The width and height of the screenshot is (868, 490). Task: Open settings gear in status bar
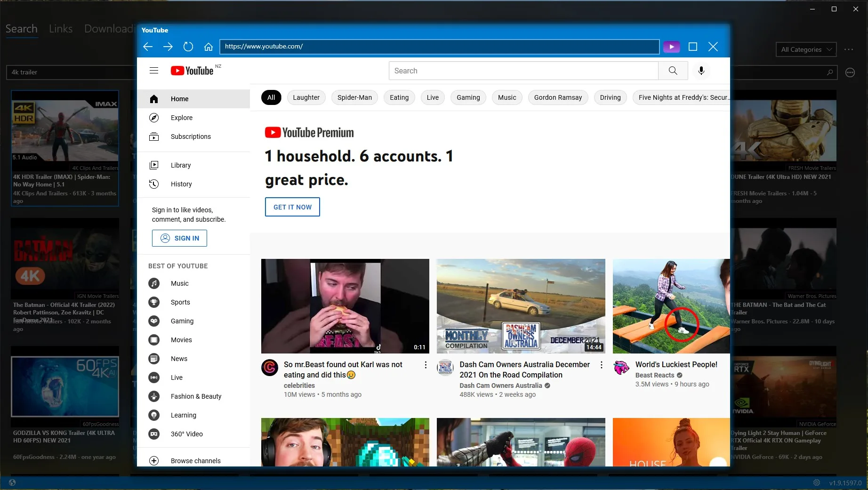click(x=817, y=482)
